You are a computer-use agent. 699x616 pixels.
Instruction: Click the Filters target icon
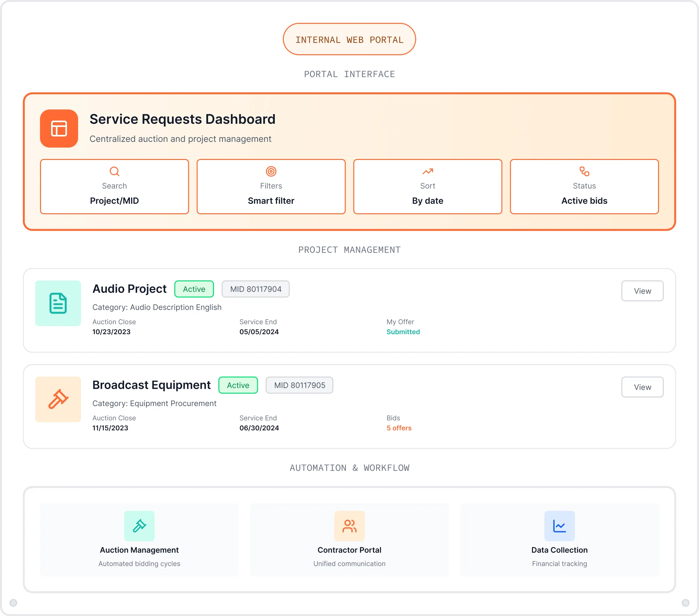point(271,171)
